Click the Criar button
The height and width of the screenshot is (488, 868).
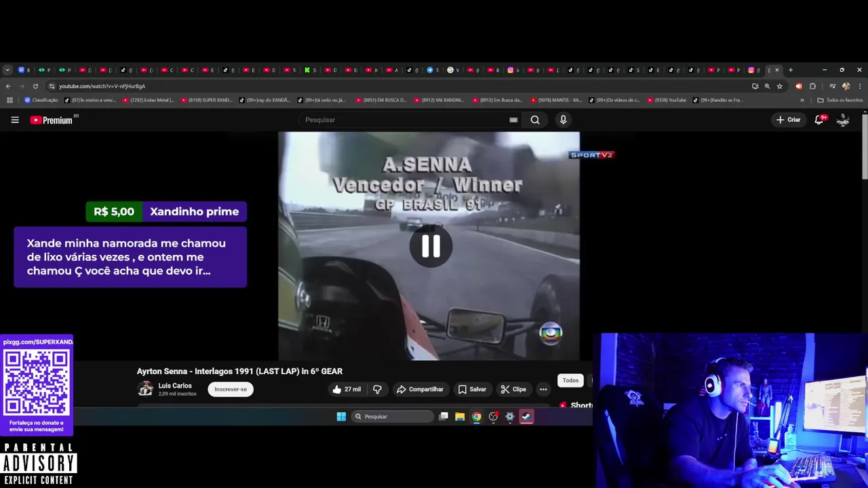(789, 120)
